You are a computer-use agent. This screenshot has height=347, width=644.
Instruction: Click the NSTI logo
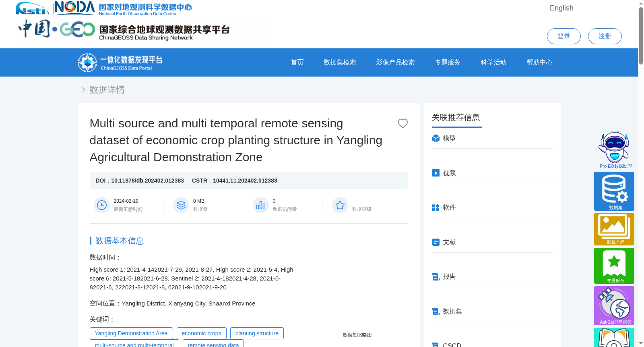click(32, 8)
